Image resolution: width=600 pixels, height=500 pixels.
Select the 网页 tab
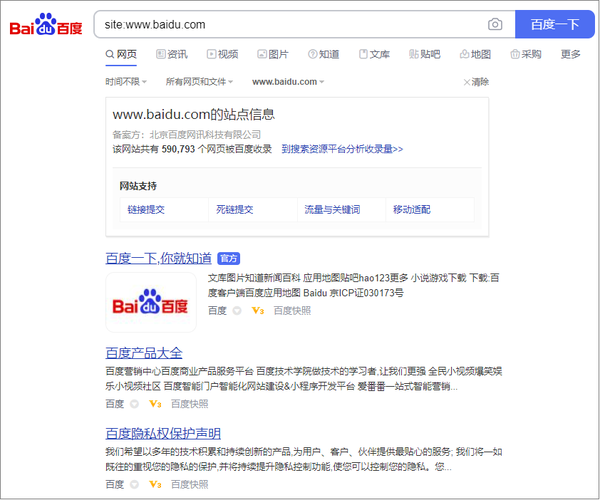121,54
